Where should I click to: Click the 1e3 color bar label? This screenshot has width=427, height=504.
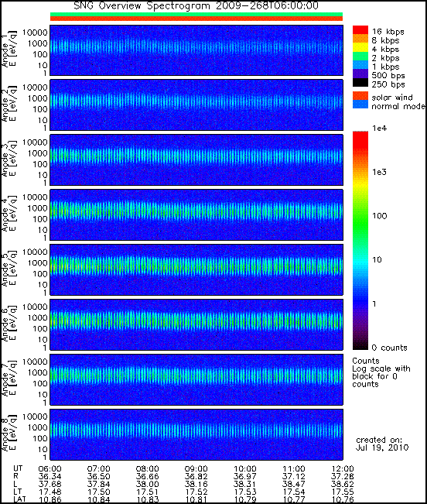(x=380, y=172)
